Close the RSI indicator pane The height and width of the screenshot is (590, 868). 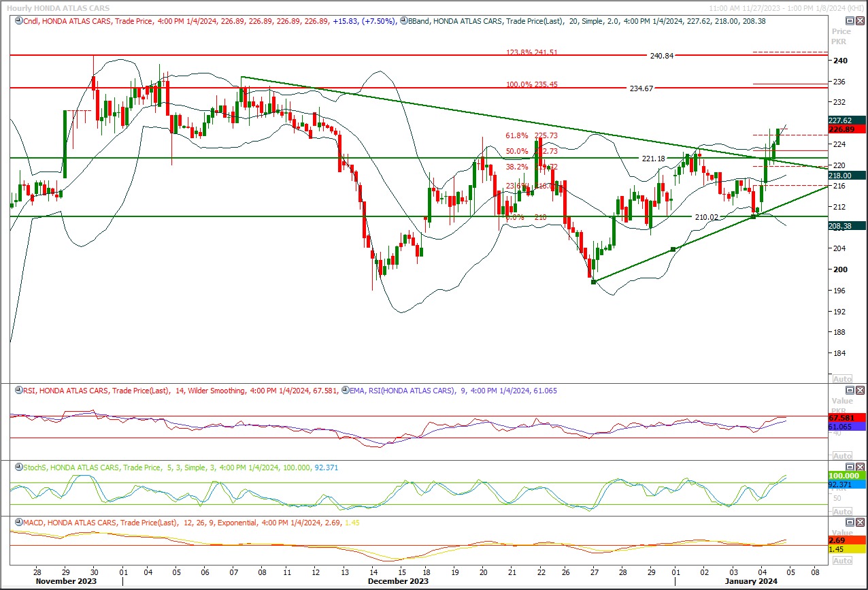coord(859,391)
